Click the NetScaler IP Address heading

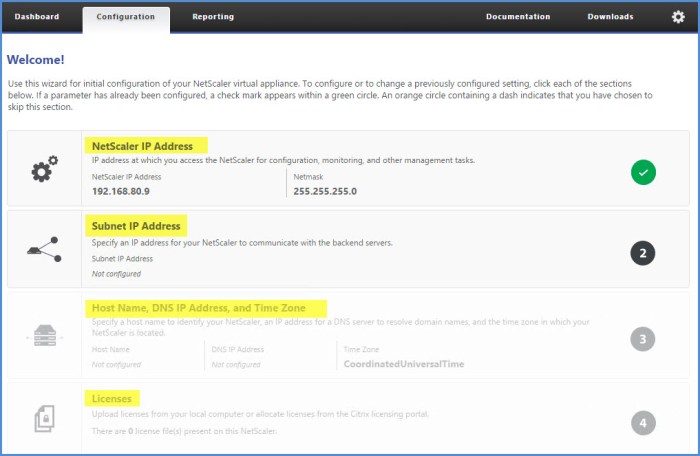(x=142, y=146)
